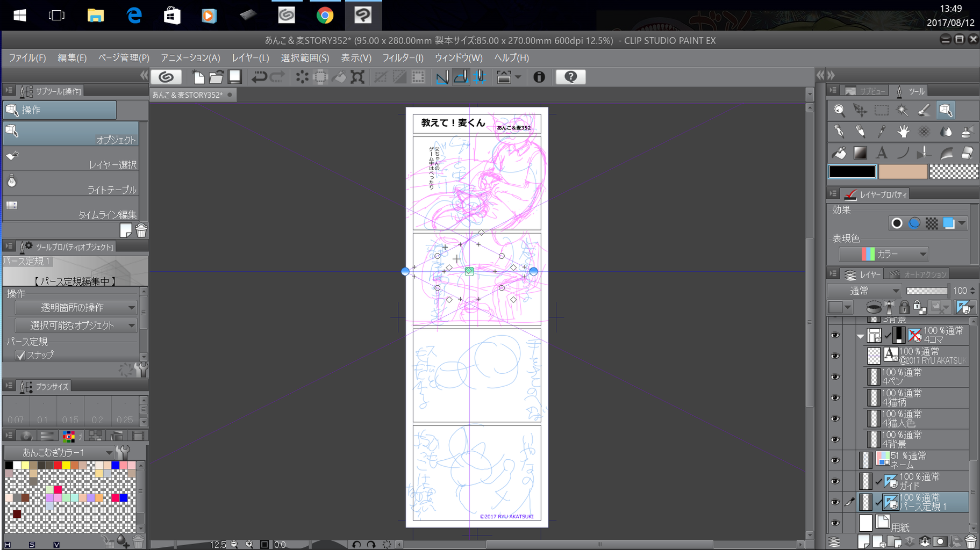980x550 pixels.
Task: Select the Operation (object) tool in tool palette
Action: point(946,111)
